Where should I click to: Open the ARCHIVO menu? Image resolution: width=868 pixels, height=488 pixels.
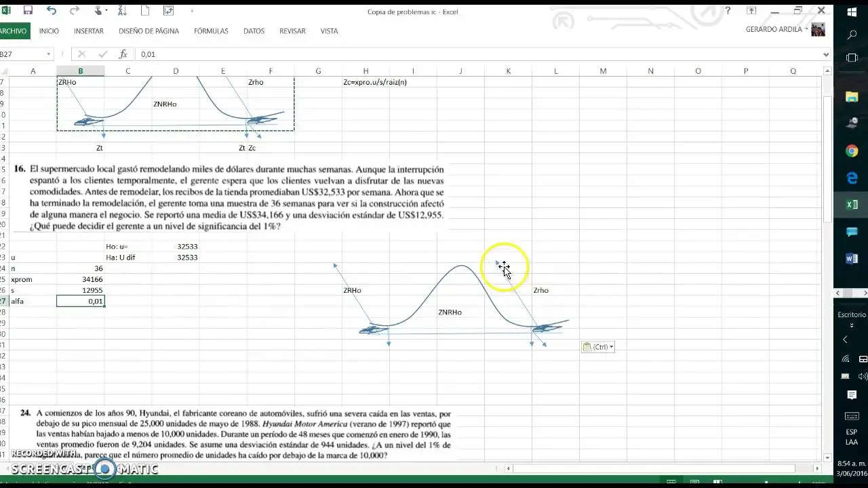pos(16,30)
